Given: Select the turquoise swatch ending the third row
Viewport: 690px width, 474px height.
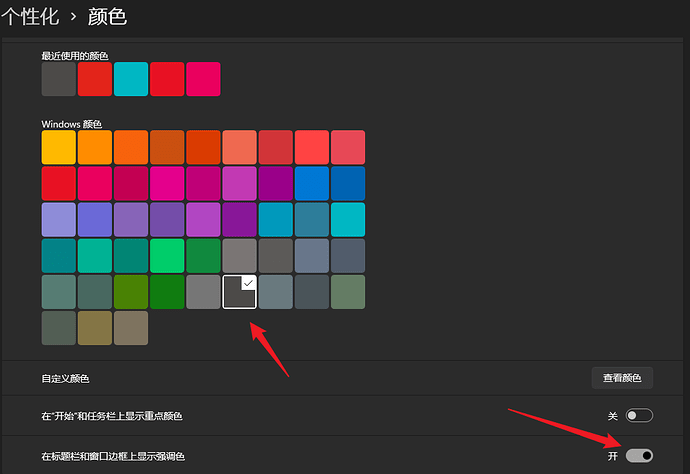Looking at the screenshot, I should click(x=347, y=220).
